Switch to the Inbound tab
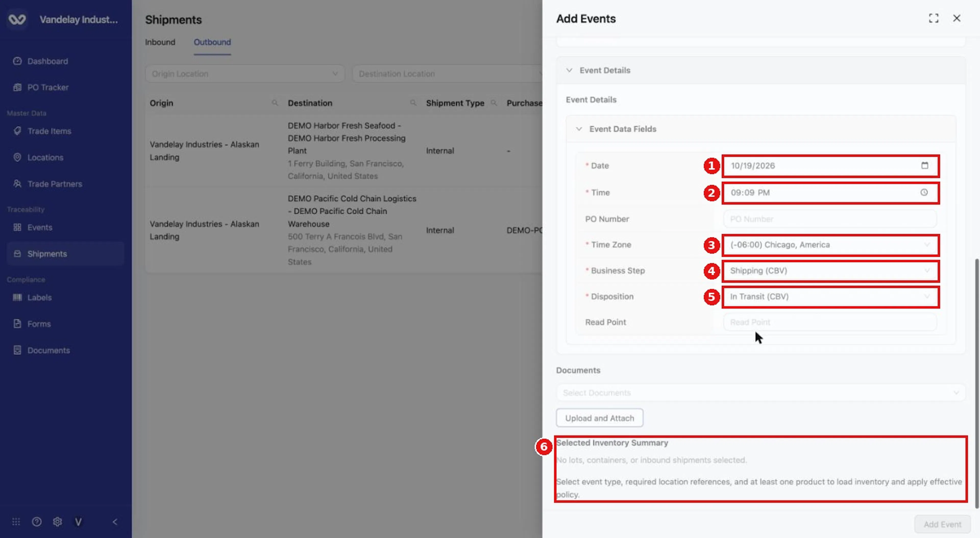This screenshot has width=980, height=538. (160, 42)
